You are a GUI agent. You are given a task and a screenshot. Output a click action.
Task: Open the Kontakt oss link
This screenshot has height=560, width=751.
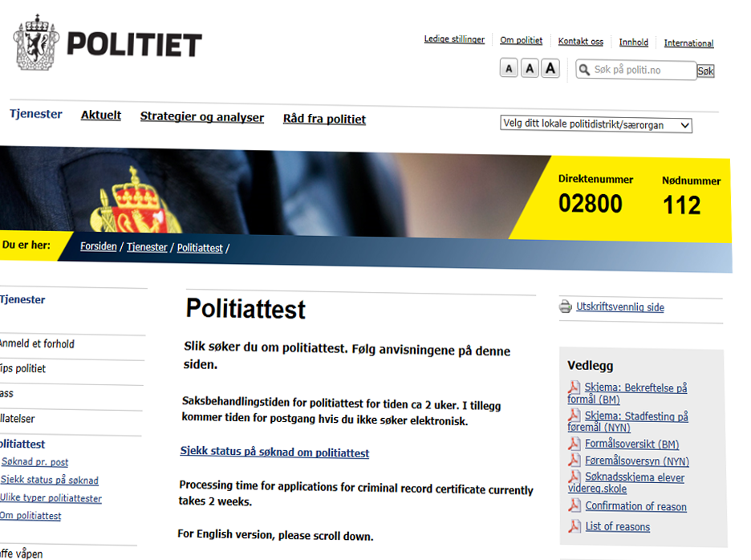click(x=580, y=41)
